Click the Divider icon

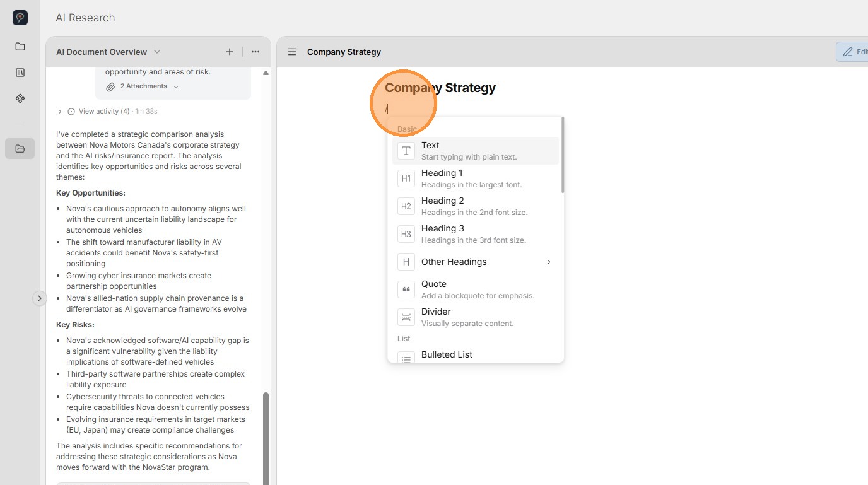tap(406, 317)
